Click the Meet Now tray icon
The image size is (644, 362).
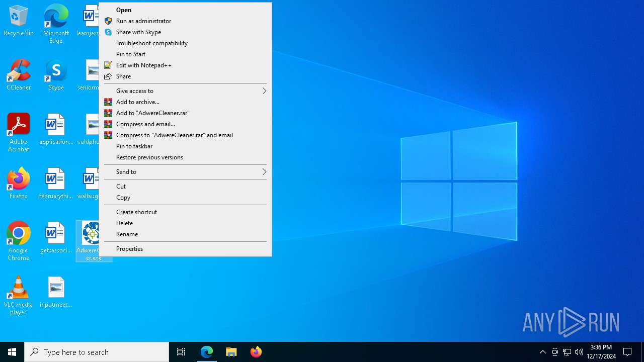555,352
